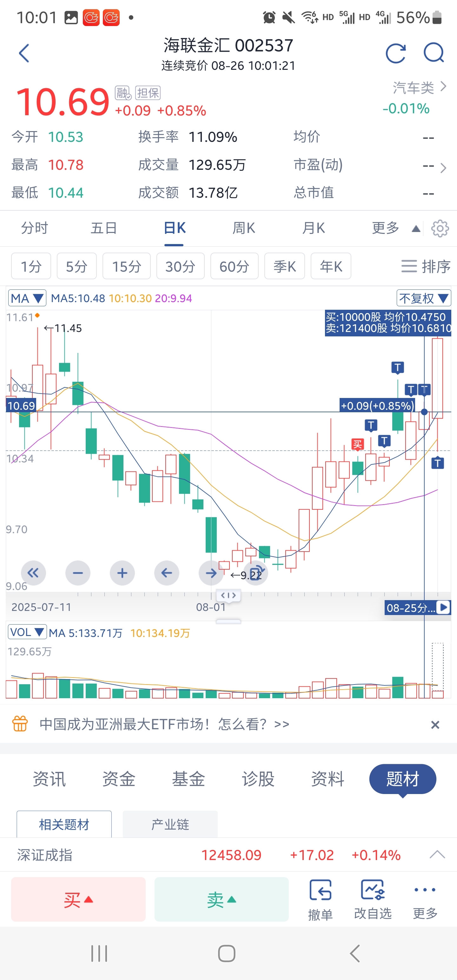Tap the 融 margin trading badge
The image size is (457, 980).
(x=123, y=93)
